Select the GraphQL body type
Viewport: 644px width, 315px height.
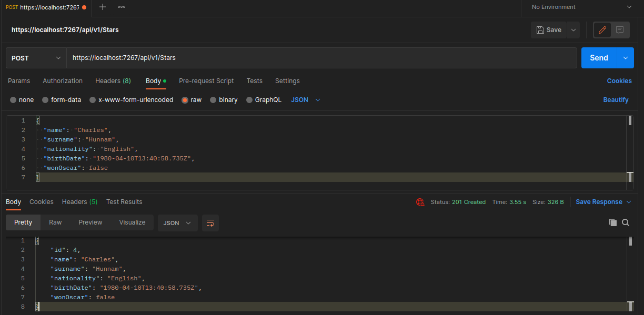[x=264, y=100]
